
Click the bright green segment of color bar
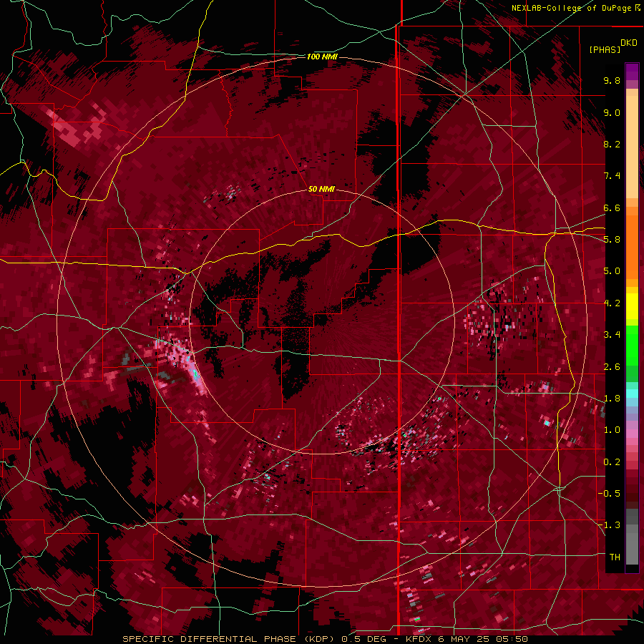[x=632, y=346]
